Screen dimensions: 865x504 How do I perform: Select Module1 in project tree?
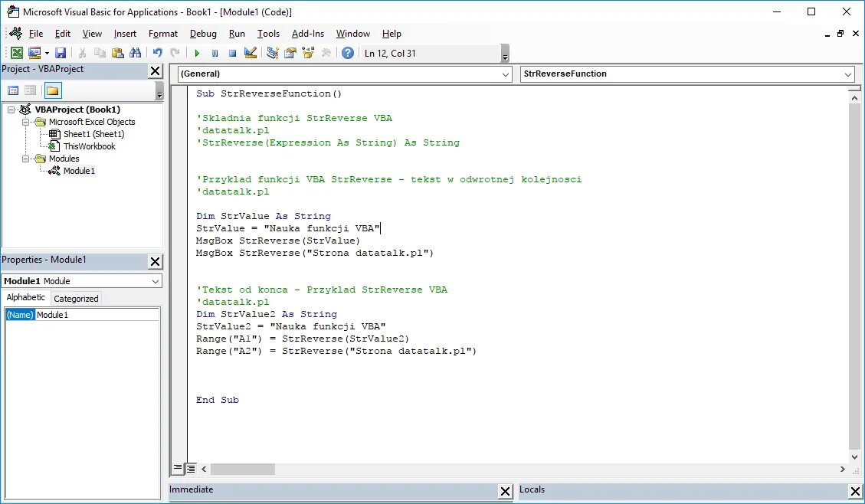pos(79,171)
